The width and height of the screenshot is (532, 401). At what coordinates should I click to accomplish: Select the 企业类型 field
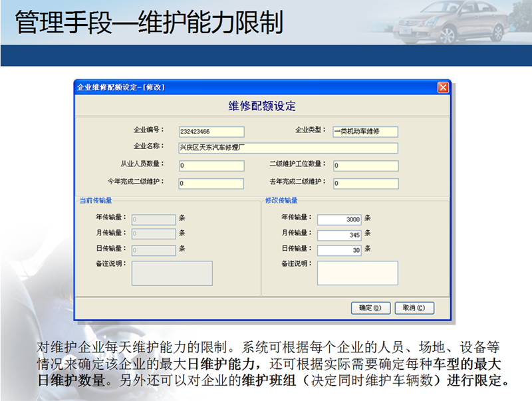tap(365, 132)
